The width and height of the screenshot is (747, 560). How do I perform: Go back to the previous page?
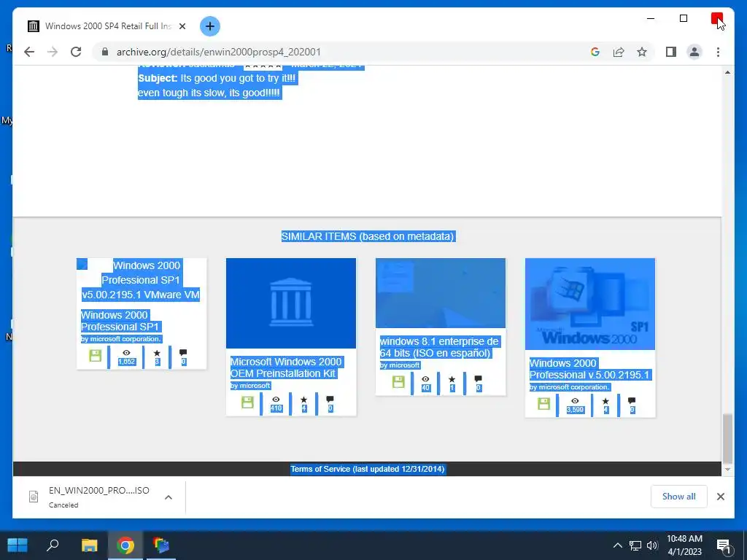[x=29, y=52]
